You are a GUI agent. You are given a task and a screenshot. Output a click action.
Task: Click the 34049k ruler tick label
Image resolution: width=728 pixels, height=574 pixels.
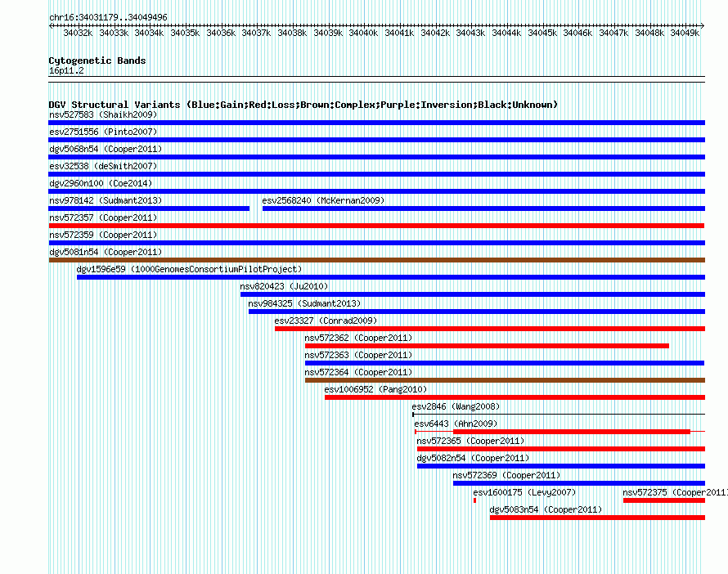[685, 33]
